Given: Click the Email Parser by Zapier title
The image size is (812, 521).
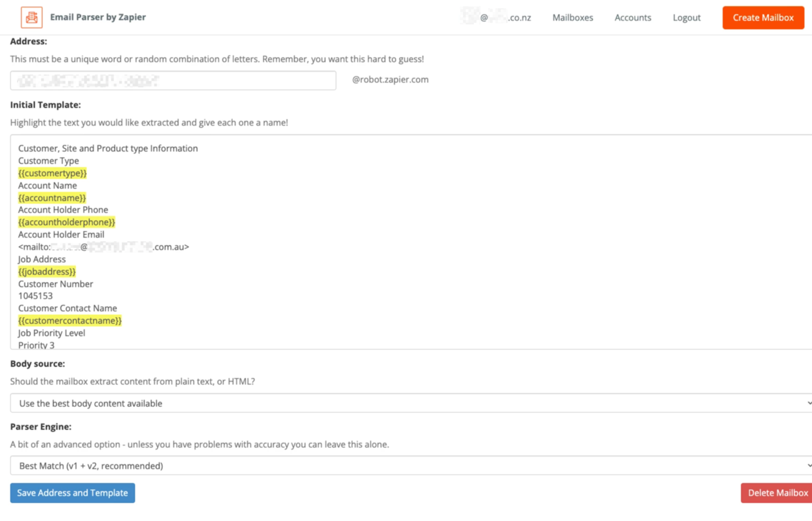Looking at the screenshot, I should [98, 17].
